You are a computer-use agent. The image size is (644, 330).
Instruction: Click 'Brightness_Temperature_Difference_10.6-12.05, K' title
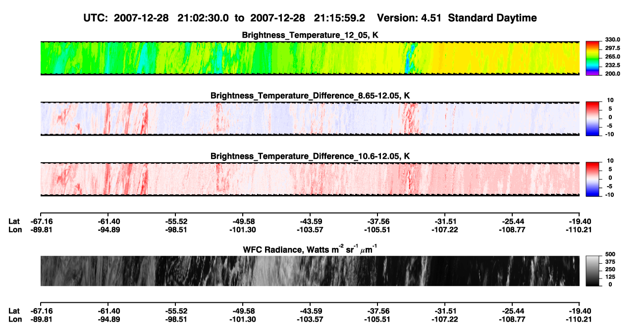coord(310,156)
